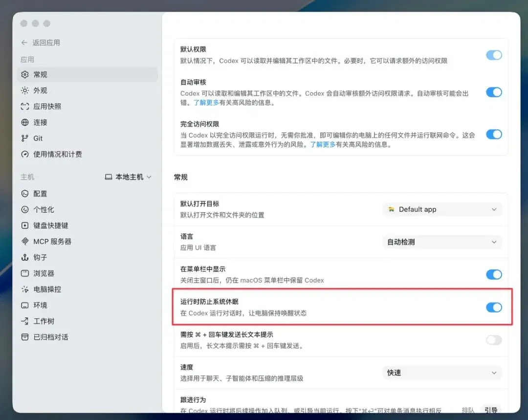
Task: Toggle 在菜单栏中显示 switch
Action: click(494, 274)
